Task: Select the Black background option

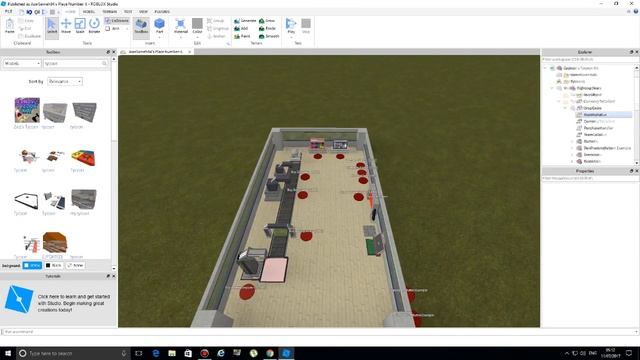Action: [x=53, y=265]
